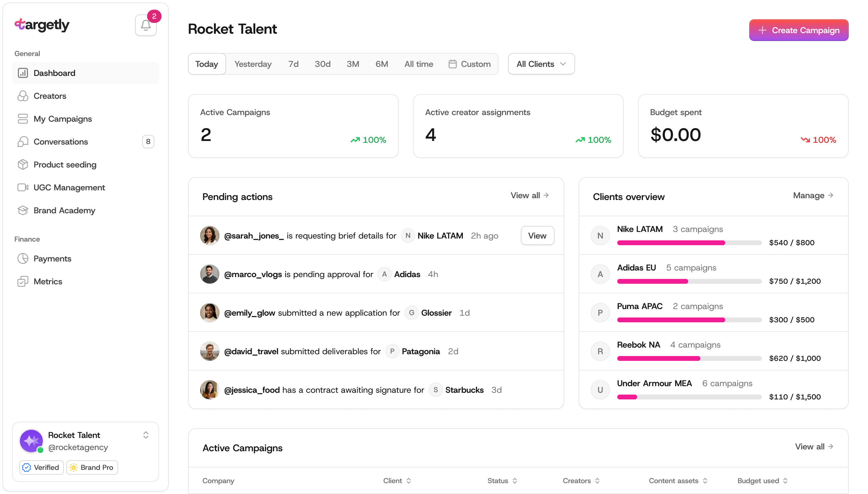868x494 pixels.
Task: Open the Adidas EU client row
Action: [713, 274]
